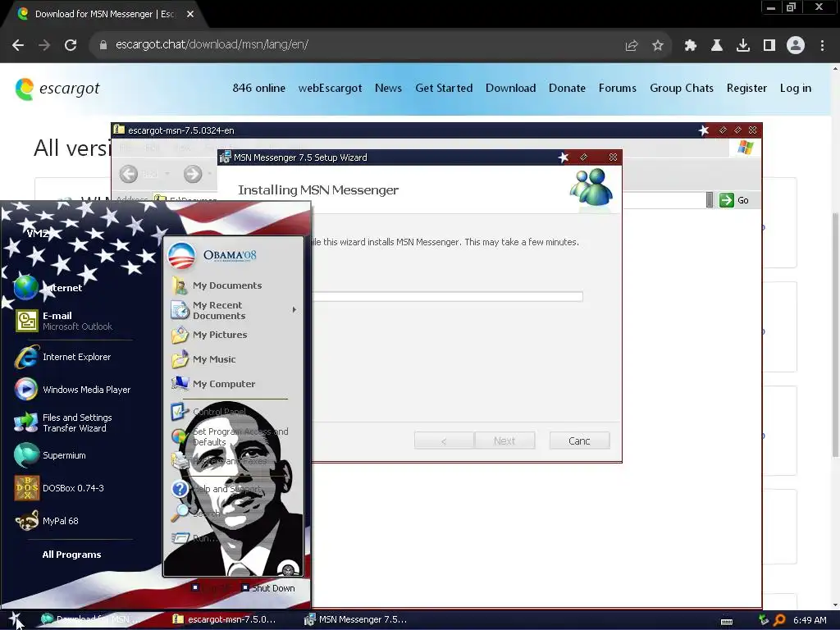
Task: Open Files and Settings Transfer Wizard
Action: tap(63, 422)
